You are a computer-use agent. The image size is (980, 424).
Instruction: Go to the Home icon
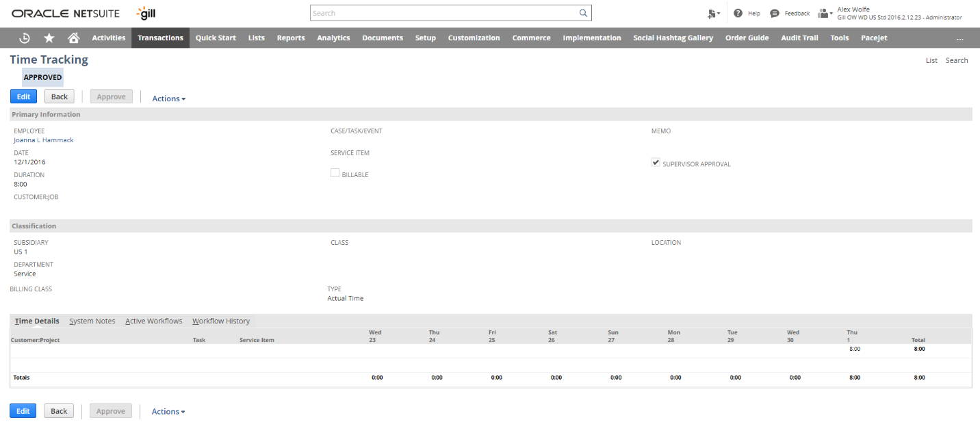tap(73, 38)
